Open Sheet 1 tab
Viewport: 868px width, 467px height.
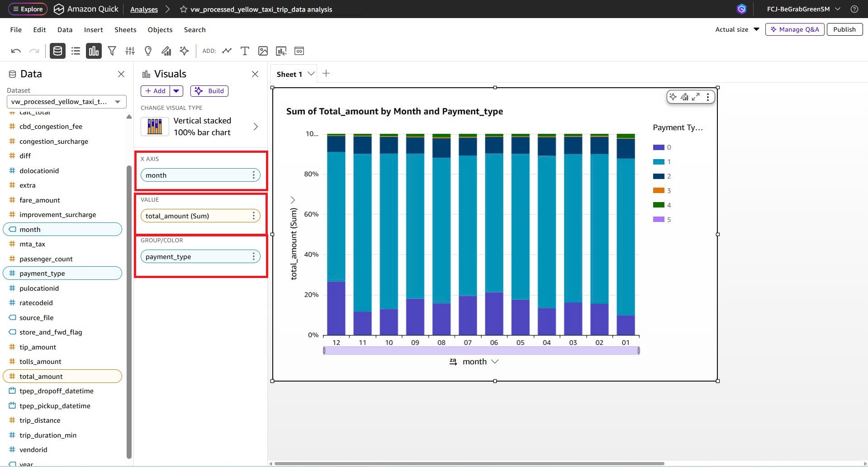coord(289,74)
